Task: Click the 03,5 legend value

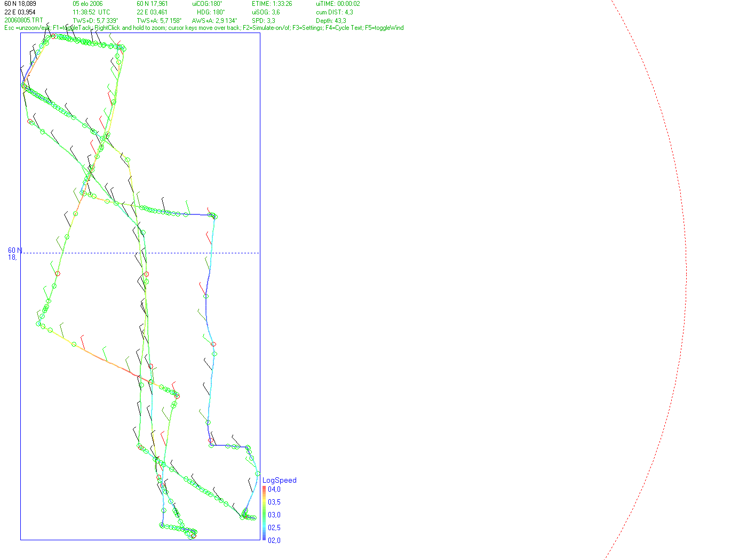Action: 274,502
